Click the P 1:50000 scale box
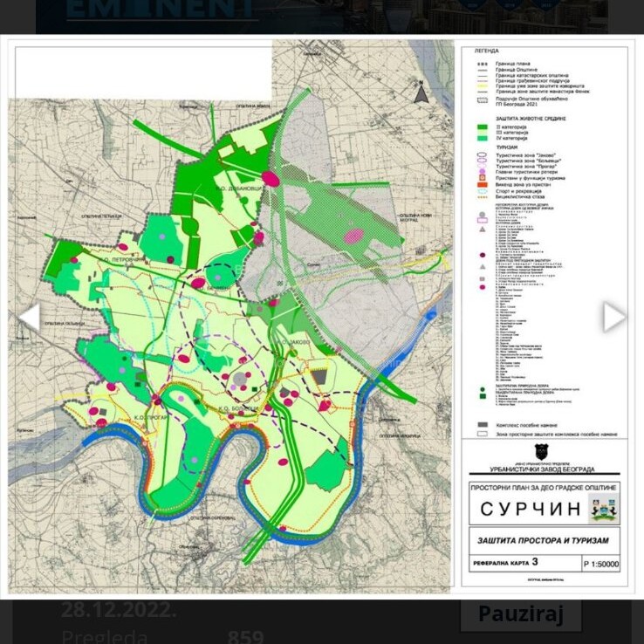Image resolution: width=644 pixels, height=644 pixels. click(x=600, y=564)
